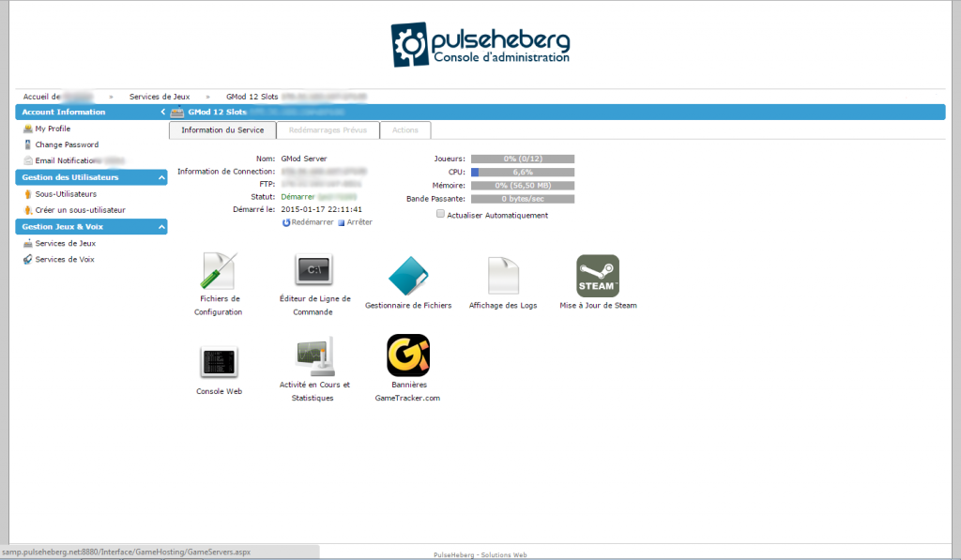Enable Actualiser Automatiquement checkbox
Screen dimensions: 961x560
441,215
